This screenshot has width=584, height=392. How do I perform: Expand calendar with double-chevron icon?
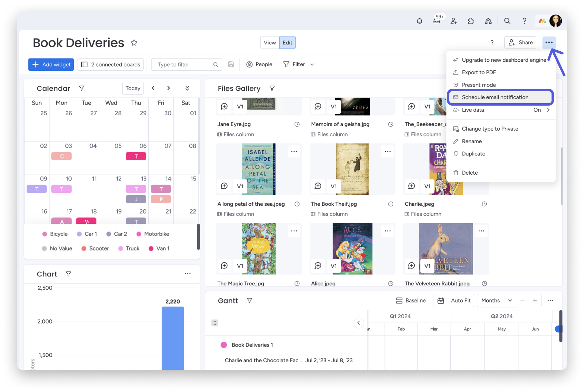coord(187,88)
